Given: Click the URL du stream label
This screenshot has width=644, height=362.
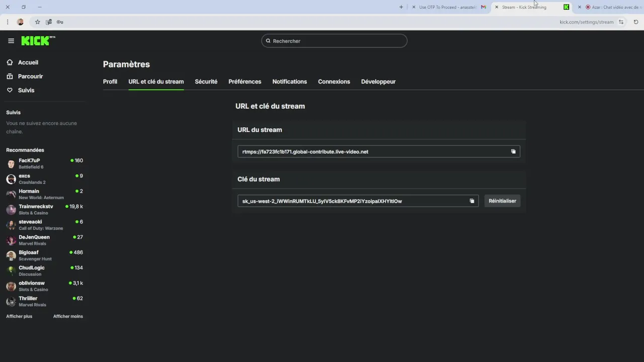Looking at the screenshot, I should 260,130.
